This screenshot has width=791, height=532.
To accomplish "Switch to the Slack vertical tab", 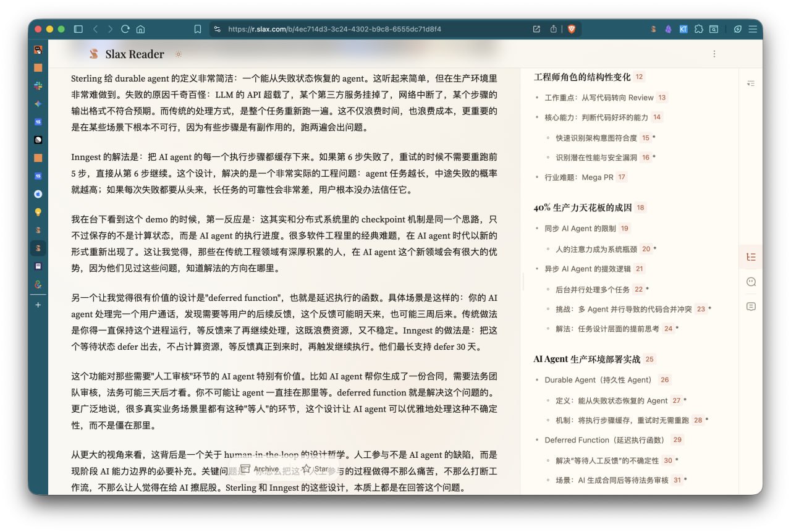I will (38, 86).
